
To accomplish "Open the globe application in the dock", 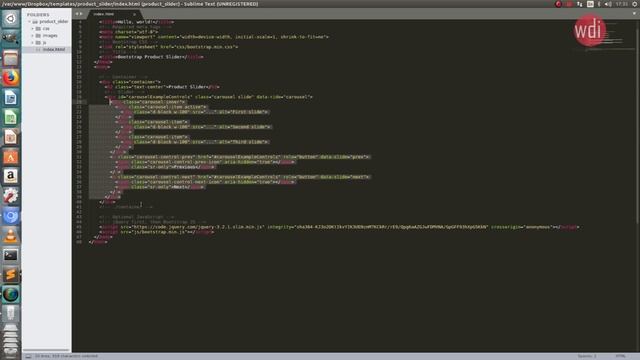I will [x=11, y=294].
